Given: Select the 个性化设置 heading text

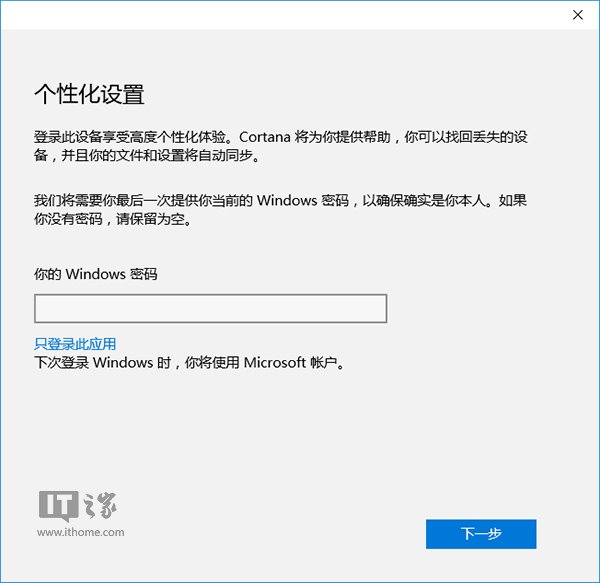Looking at the screenshot, I should [90, 94].
